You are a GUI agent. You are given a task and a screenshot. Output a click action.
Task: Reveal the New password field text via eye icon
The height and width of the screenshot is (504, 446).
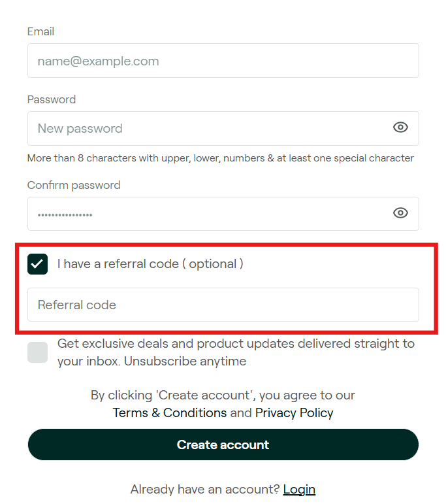tap(400, 127)
